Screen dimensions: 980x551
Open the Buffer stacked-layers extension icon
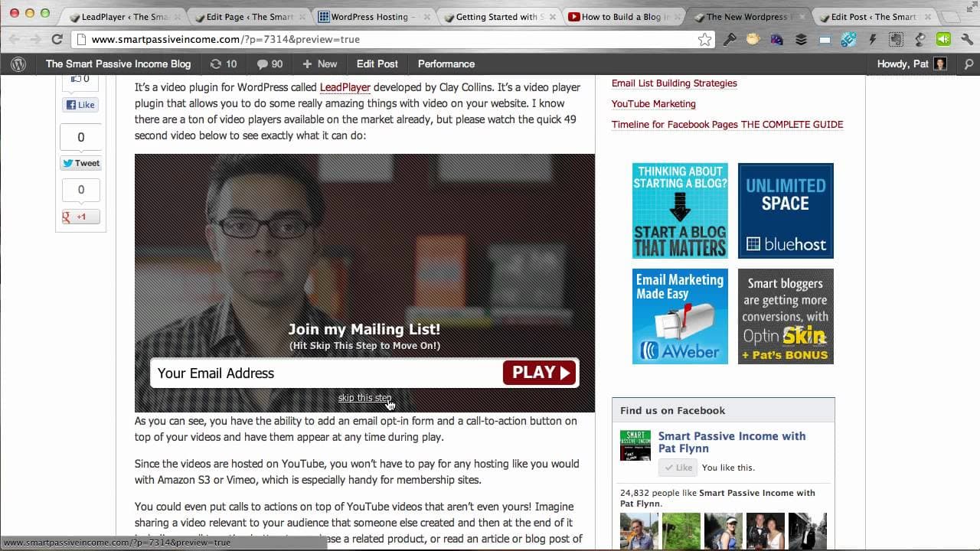tap(801, 40)
